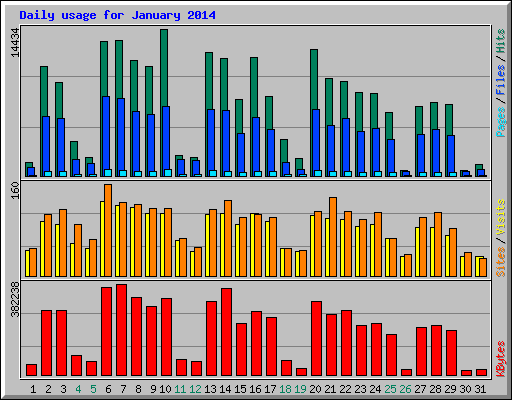
Task: Click the red KBytes bar for day 14
Action: coord(226,332)
